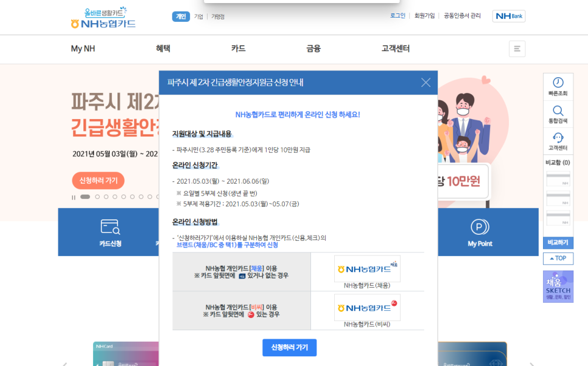Click the NH농협카드(채움) logo image
The width and height of the screenshot is (588, 366).
(x=367, y=269)
